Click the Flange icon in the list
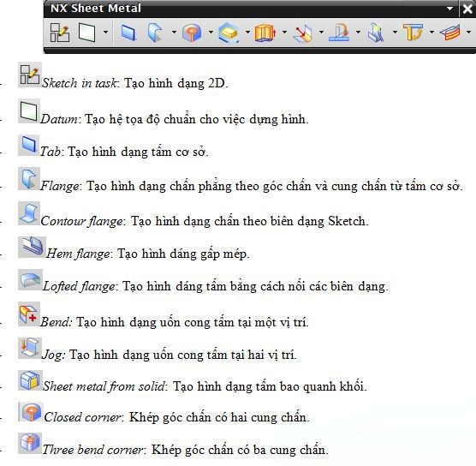Viewport: 476px width, 466px height. click(29, 179)
